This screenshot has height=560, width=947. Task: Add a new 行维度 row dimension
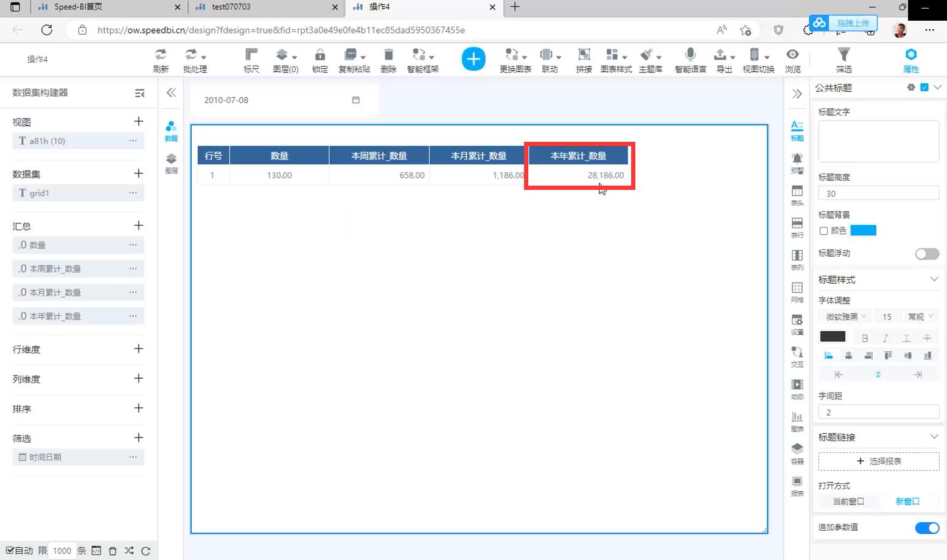[x=138, y=349]
